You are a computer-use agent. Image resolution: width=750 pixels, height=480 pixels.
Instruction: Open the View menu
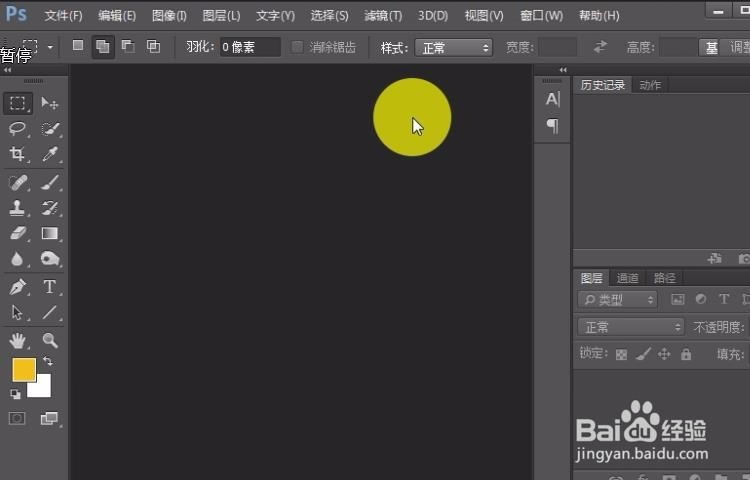484,16
